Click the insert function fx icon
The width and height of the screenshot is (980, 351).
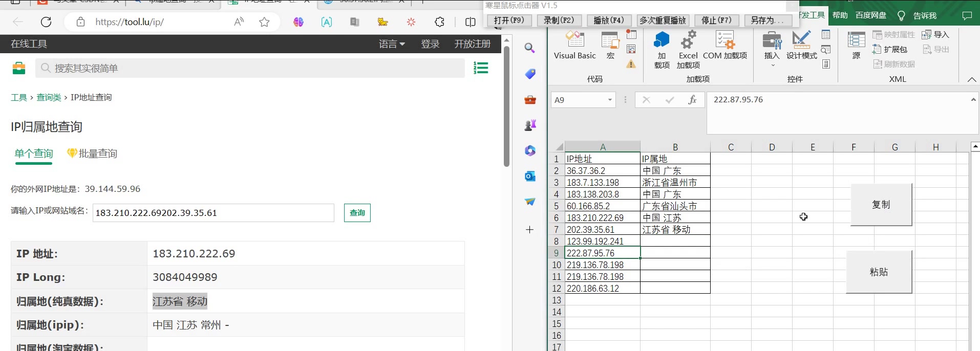[x=692, y=100]
